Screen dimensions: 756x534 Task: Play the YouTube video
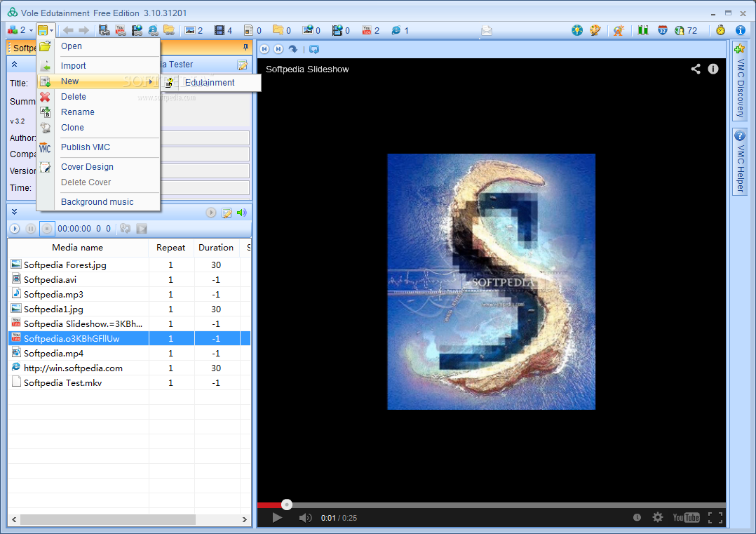point(277,518)
